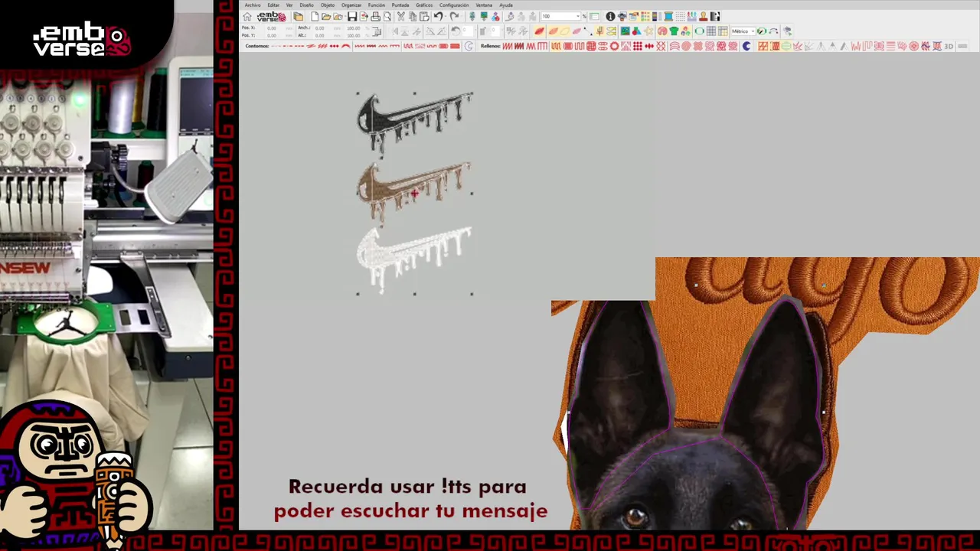Image resolution: width=980 pixels, height=551 pixels.
Task: Toggle the grid display icon
Action: (711, 31)
